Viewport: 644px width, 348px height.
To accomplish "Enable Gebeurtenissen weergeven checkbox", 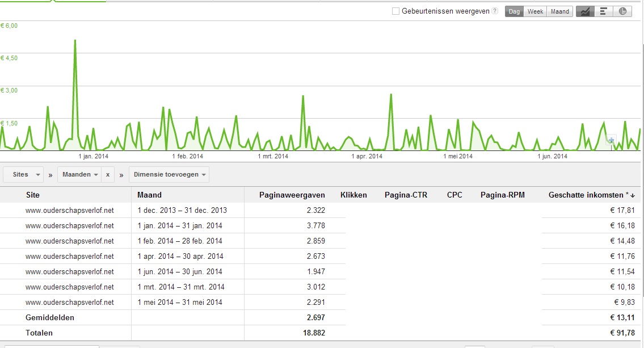I will (x=395, y=11).
